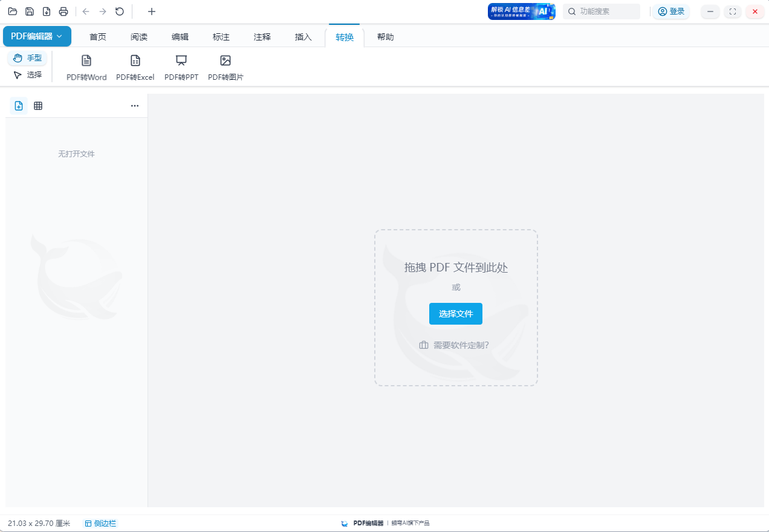This screenshot has height=532, width=769.
Task: Click the PDF转图片 conversion icon
Action: point(226,61)
